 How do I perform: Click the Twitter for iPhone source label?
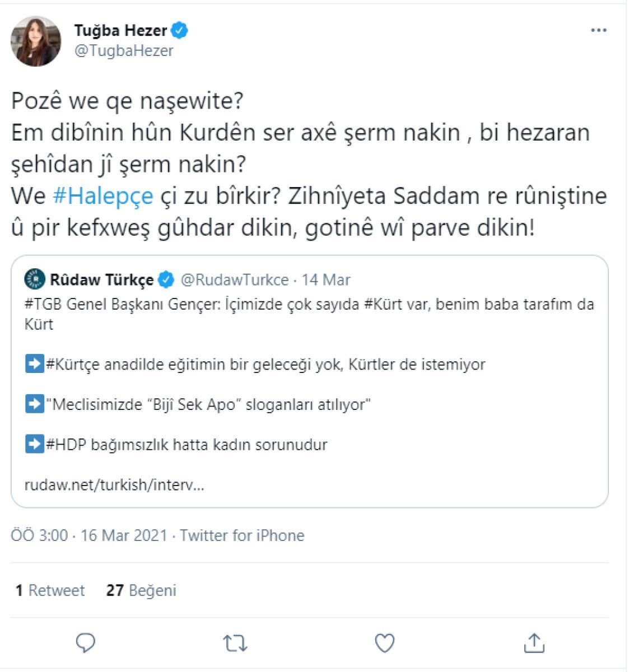(x=242, y=535)
